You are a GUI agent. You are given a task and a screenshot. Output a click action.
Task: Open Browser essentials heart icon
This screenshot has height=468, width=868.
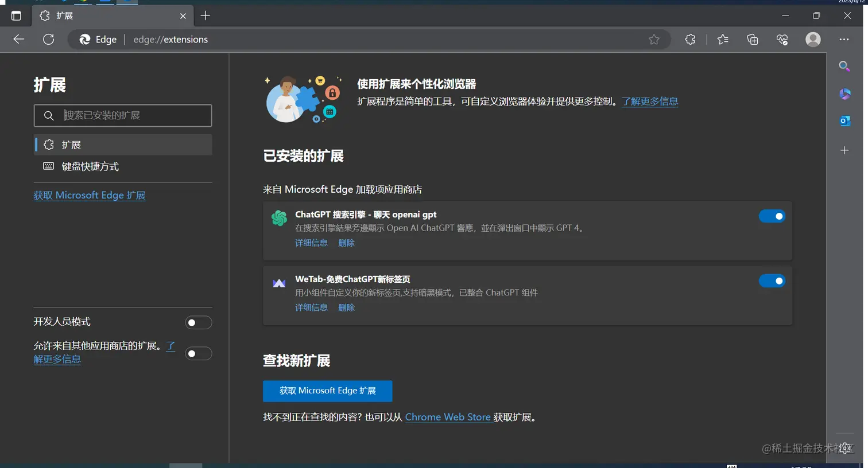point(782,39)
